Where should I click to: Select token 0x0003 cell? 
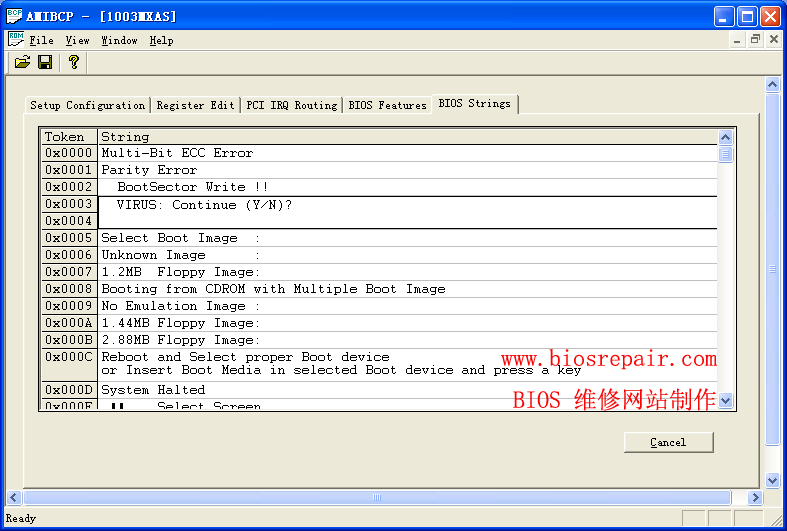click(69, 204)
